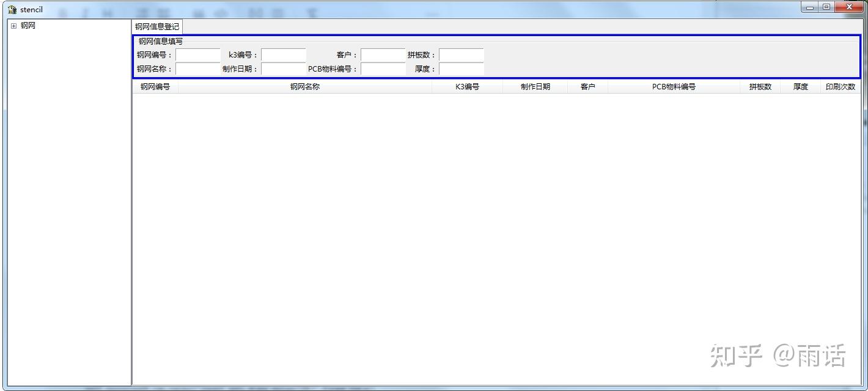Close the stencil window

click(x=849, y=7)
